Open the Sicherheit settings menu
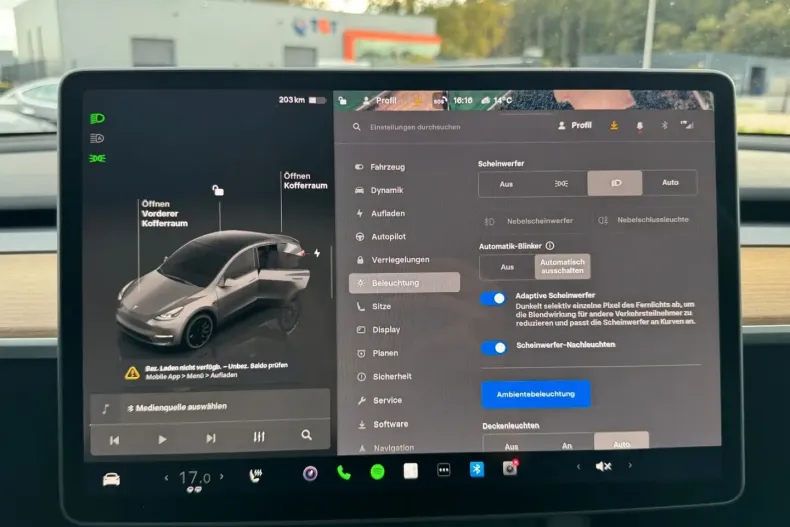The height and width of the screenshot is (527, 790). pos(384,376)
